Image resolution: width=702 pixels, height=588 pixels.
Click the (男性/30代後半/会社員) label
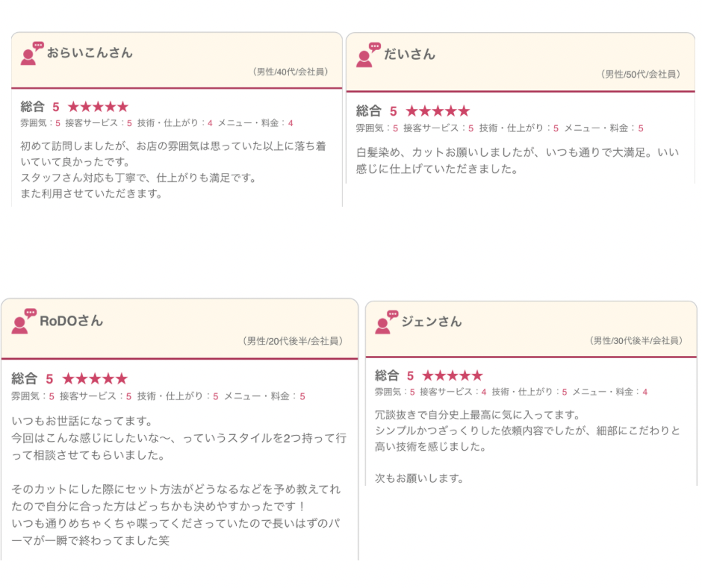(636, 341)
